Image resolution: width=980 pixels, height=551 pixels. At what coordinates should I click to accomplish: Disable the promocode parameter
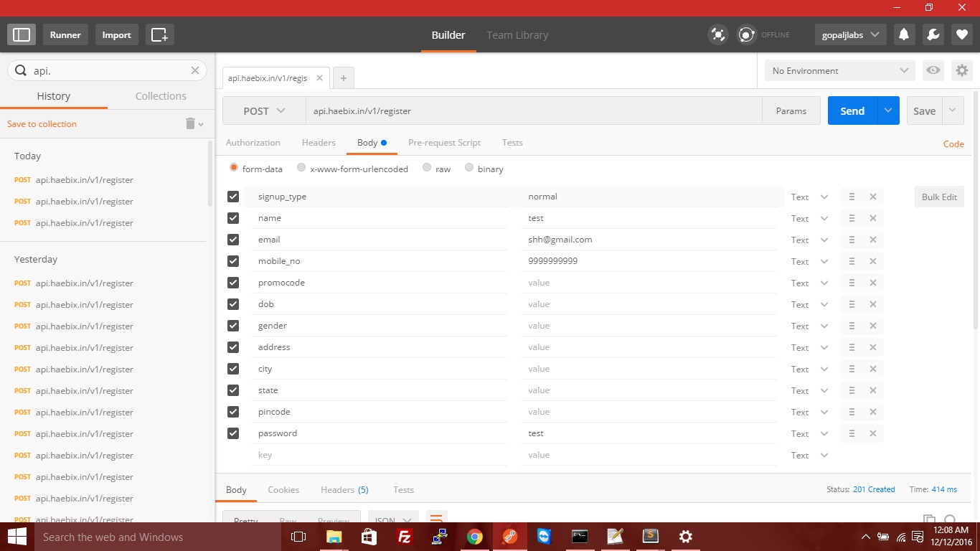click(x=233, y=283)
